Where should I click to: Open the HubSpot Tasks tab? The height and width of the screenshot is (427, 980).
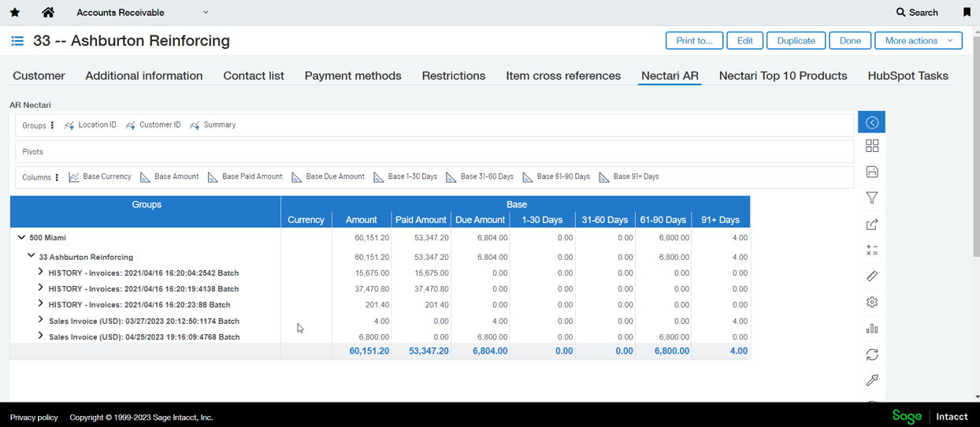pyautogui.click(x=908, y=76)
